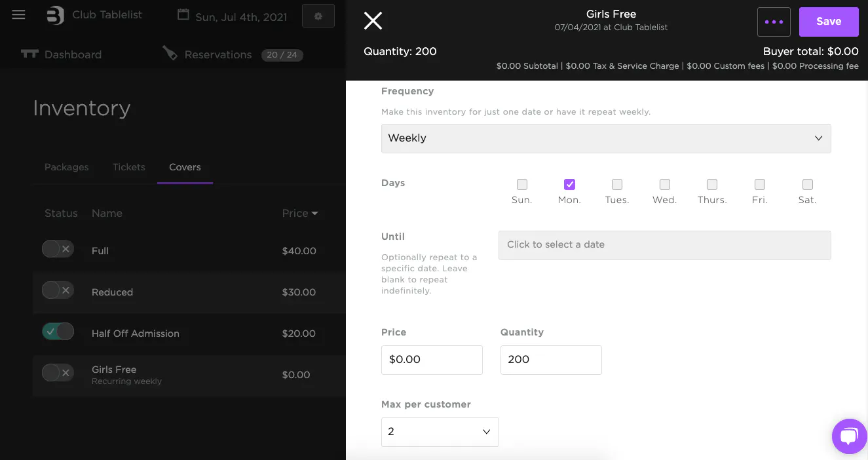The image size is (868, 460).
Task: Click the settings gear button
Action: tap(318, 16)
